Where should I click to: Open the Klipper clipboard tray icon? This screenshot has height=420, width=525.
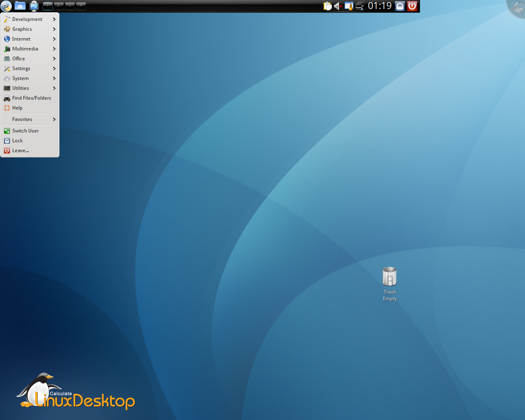point(327,6)
